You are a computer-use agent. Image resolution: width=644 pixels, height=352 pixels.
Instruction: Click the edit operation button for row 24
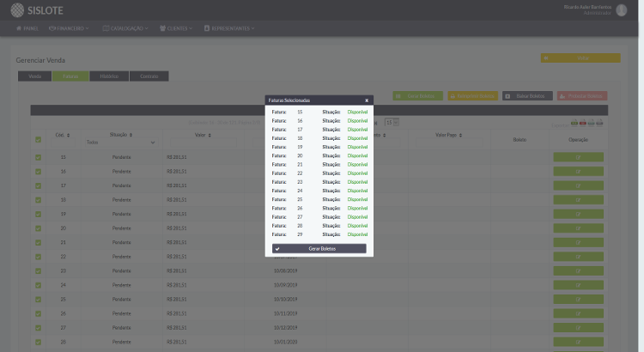578,285
